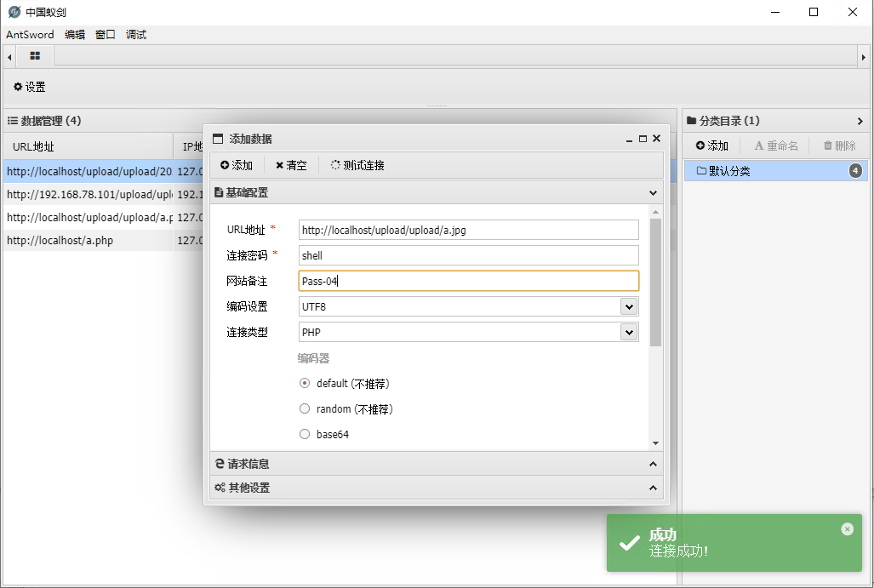Open the 编辑 menu
Image resolution: width=874 pixels, height=588 pixels.
point(75,35)
